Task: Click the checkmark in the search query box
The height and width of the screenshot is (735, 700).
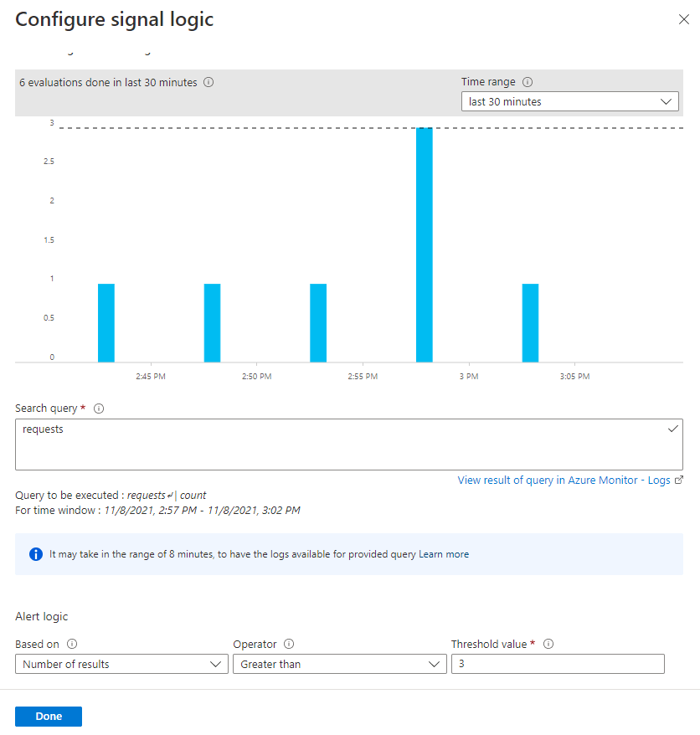Action: 672,429
